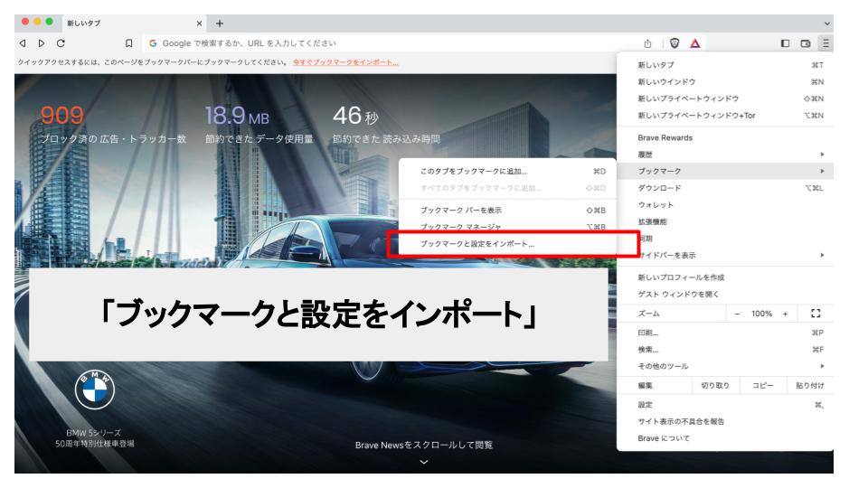Choose ブックマーク バーを表示
868x488 pixels.
[x=507, y=211]
